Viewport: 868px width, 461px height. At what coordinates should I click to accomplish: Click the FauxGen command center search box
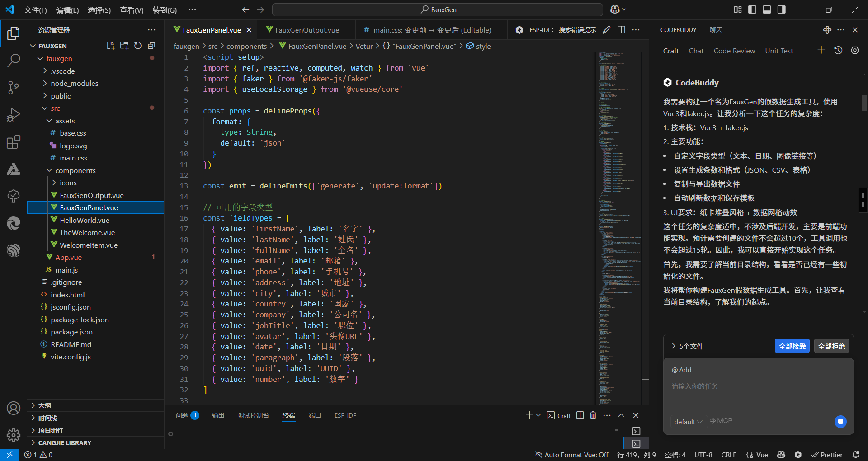438,9
